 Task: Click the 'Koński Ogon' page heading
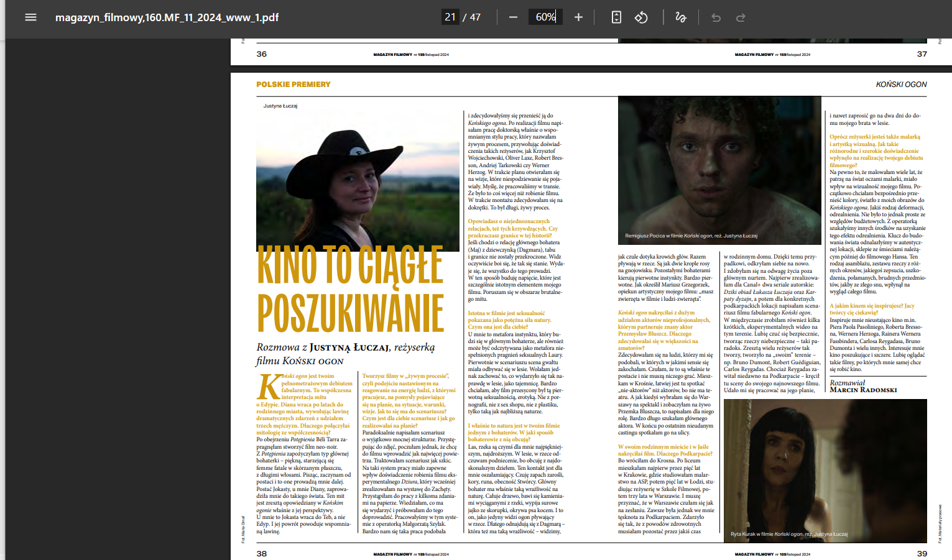[x=901, y=85]
